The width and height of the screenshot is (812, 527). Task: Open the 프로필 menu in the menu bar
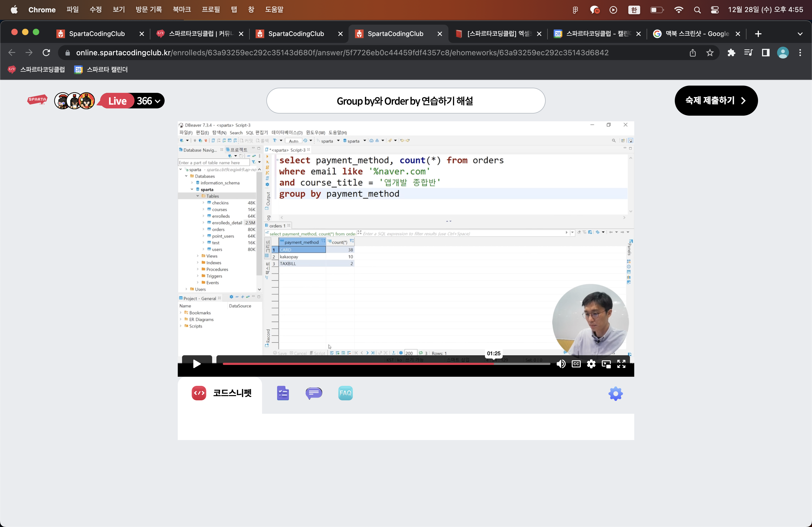click(211, 10)
